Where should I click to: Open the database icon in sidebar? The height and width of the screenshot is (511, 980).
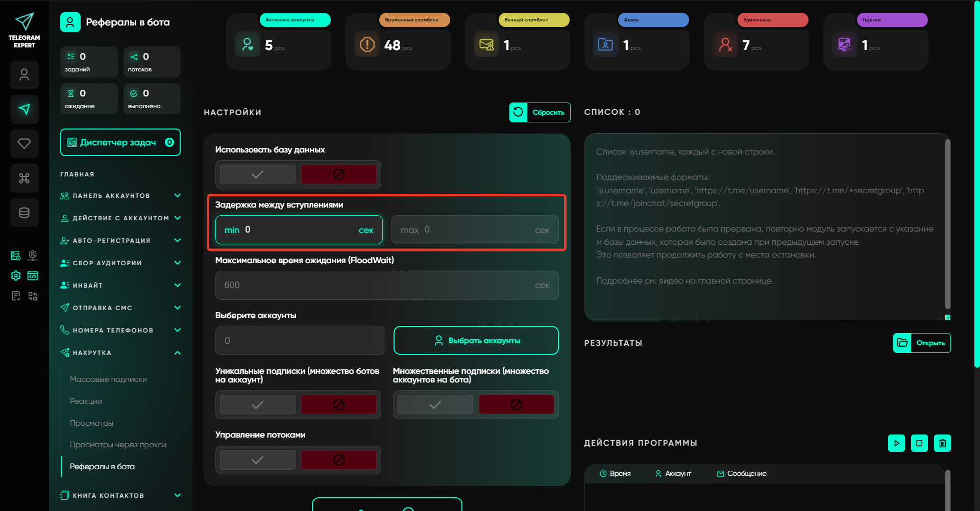(24, 213)
